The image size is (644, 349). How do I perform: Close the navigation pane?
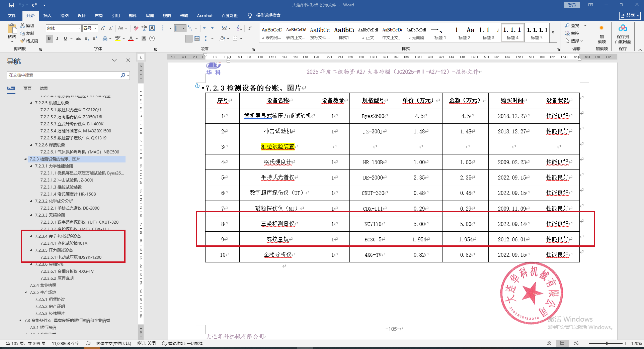tap(128, 60)
